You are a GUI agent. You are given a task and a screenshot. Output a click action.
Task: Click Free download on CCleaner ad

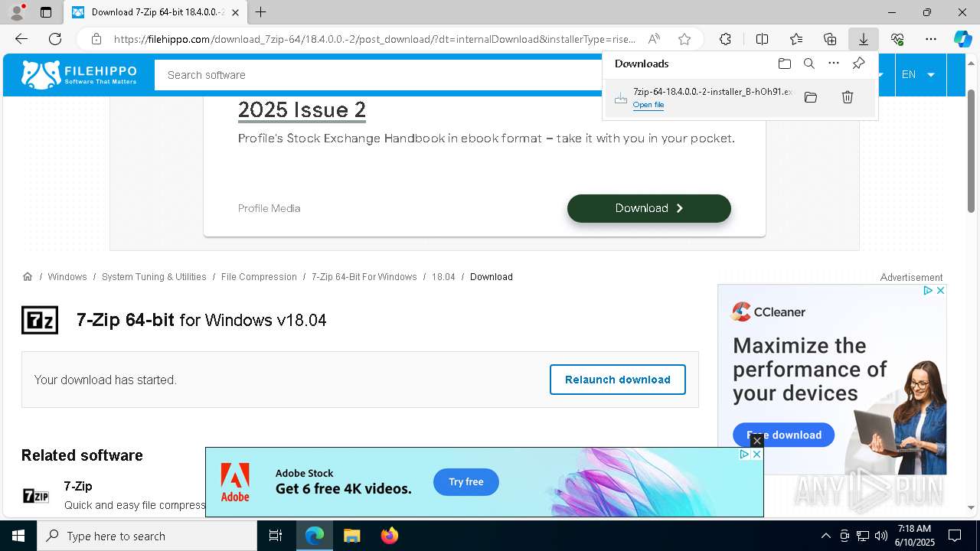click(x=784, y=435)
